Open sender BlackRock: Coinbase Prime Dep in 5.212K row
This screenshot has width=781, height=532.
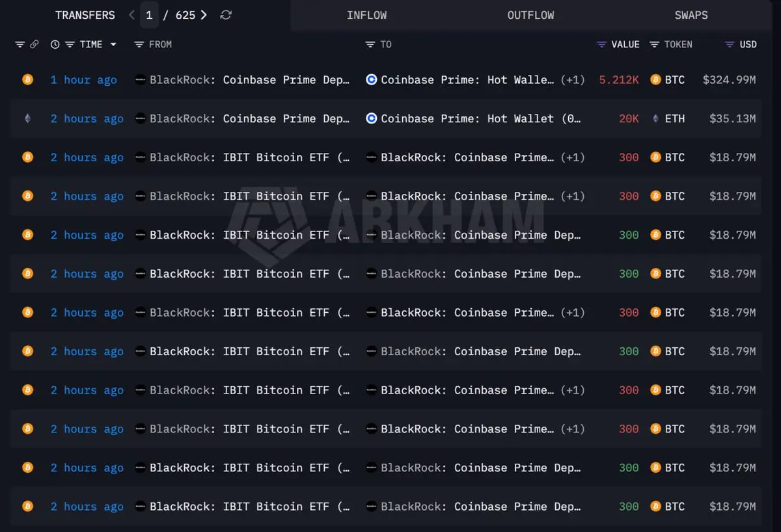(250, 80)
